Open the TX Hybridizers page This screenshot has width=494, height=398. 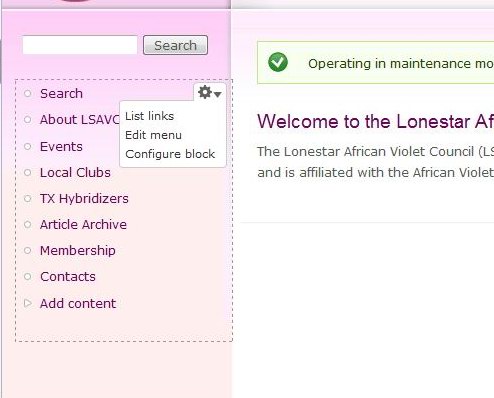pos(84,198)
